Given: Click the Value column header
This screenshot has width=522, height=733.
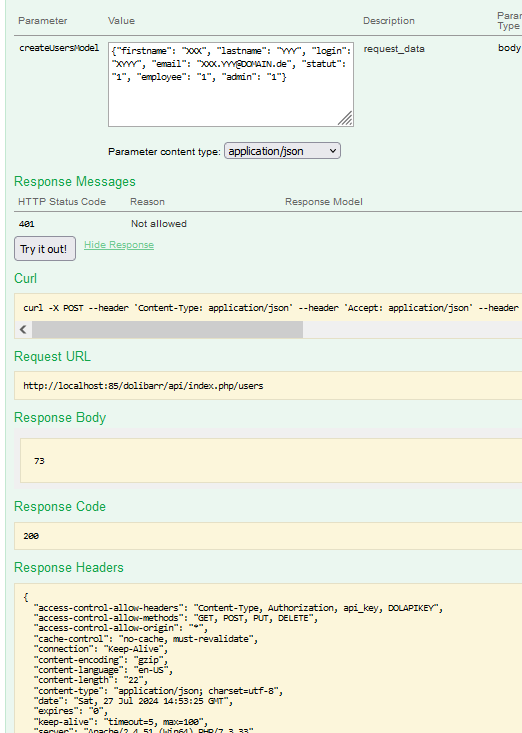Looking at the screenshot, I should pyautogui.click(x=122, y=21).
